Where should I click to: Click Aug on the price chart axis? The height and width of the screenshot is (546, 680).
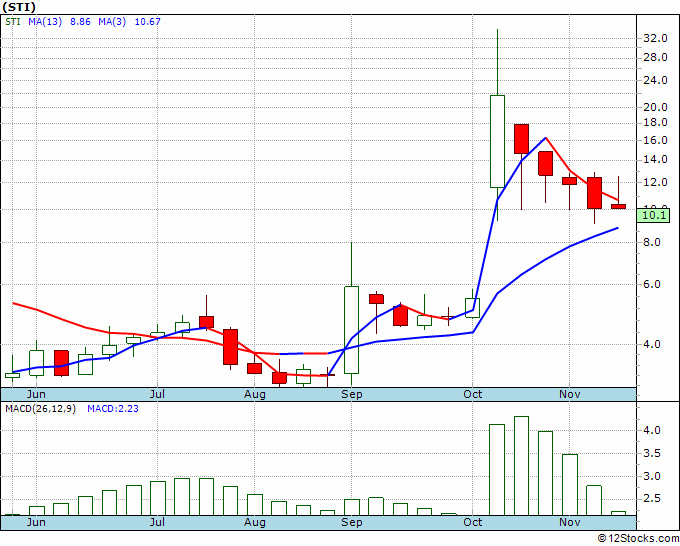(x=255, y=394)
